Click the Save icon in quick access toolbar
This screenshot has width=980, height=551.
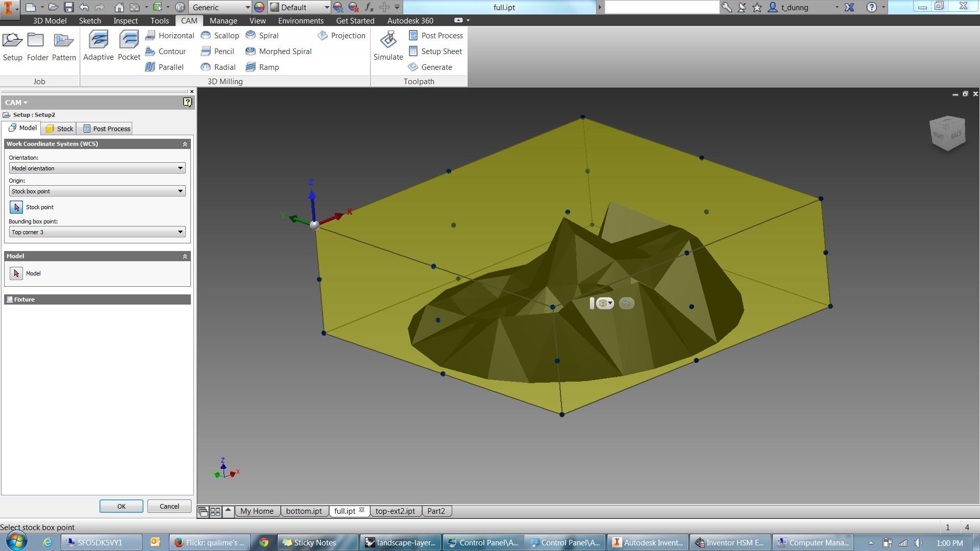tap(69, 7)
